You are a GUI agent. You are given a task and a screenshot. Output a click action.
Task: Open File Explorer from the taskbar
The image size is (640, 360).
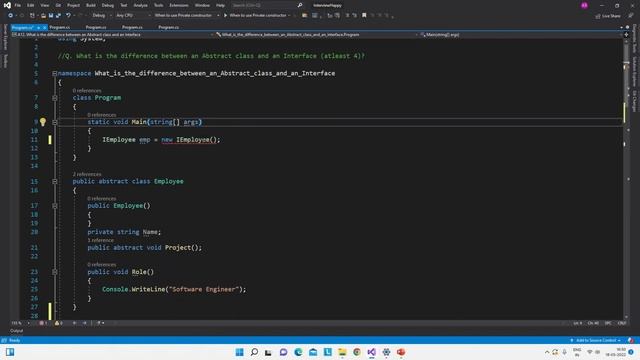coord(342,352)
